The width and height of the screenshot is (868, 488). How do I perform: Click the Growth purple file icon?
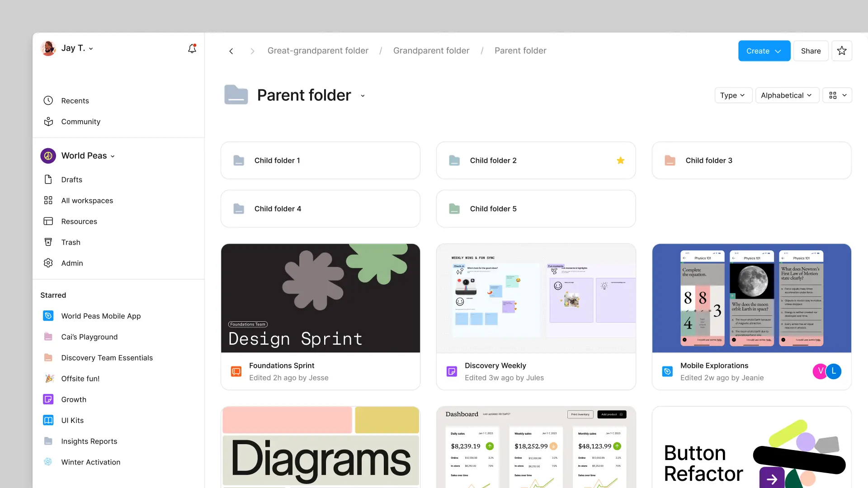click(x=48, y=399)
